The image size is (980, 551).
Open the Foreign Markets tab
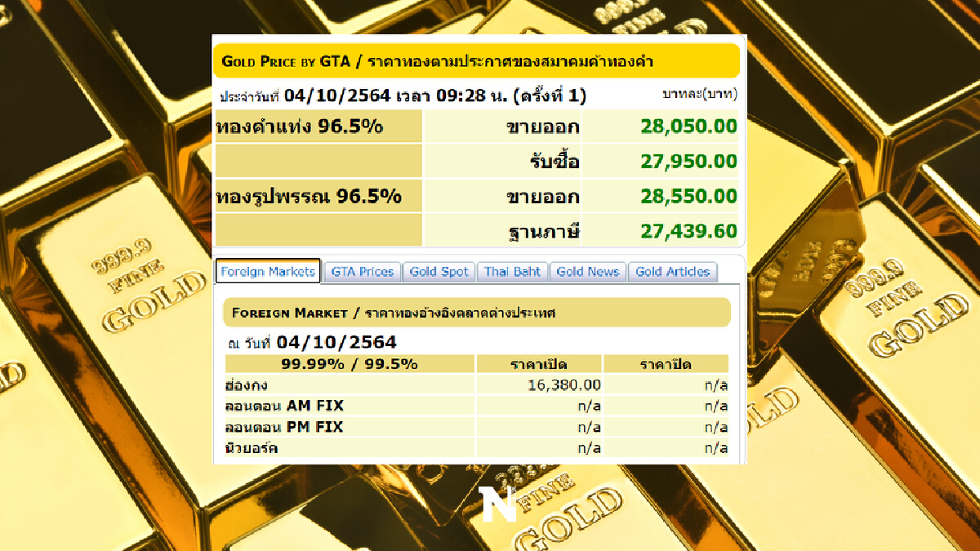(x=268, y=272)
